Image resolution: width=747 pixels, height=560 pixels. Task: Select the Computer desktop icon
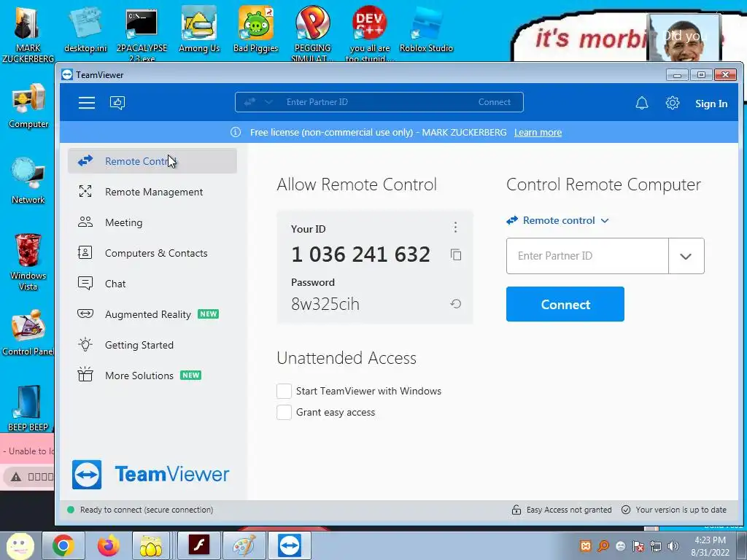pyautogui.click(x=28, y=106)
